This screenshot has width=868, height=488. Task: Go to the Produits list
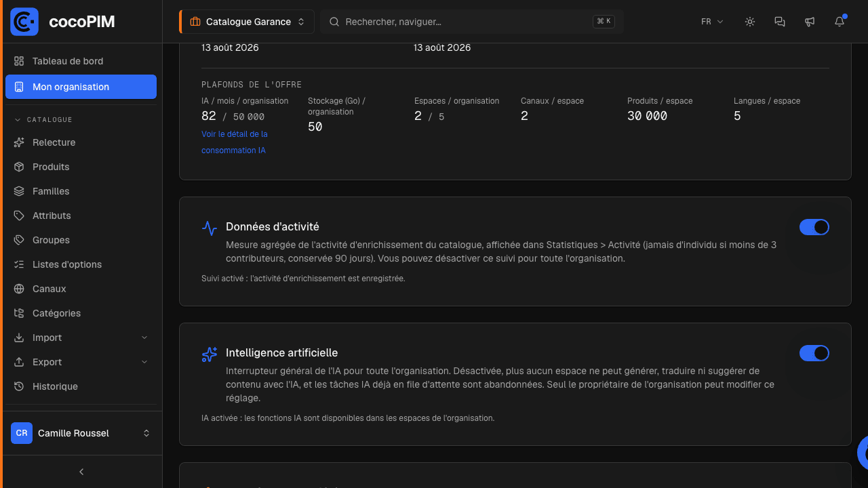(x=81, y=167)
